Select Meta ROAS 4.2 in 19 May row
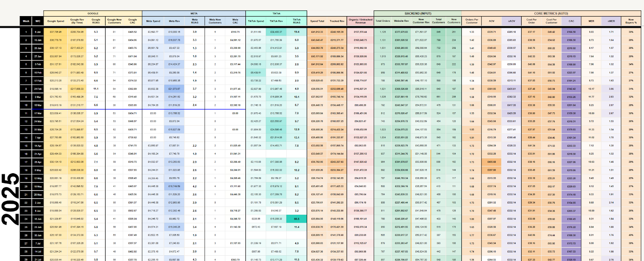644x261 pixels. [x=195, y=186]
